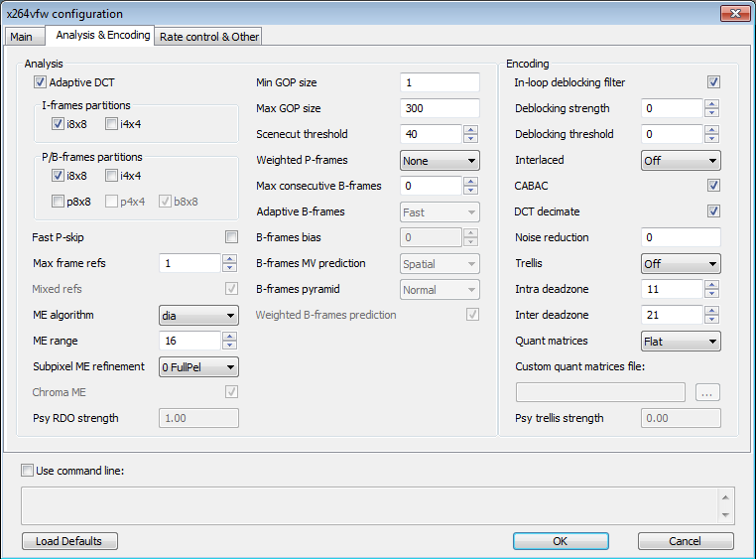This screenshot has height=559, width=756.
Task: Uncheck the DCT decimate option
Action: pos(713,210)
